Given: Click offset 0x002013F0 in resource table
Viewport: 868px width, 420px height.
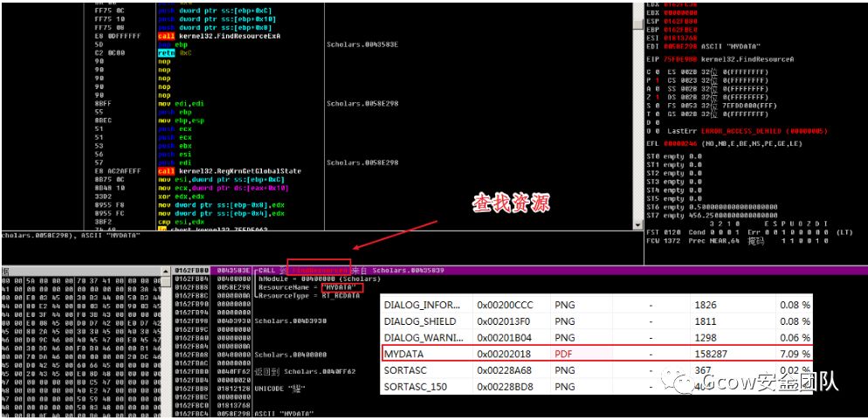Looking at the screenshot, I should (x=506, y=321).
